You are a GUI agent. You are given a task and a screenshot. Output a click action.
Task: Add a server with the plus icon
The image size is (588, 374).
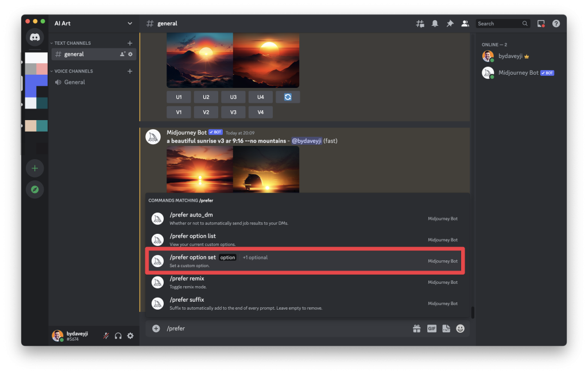[35, 168]
